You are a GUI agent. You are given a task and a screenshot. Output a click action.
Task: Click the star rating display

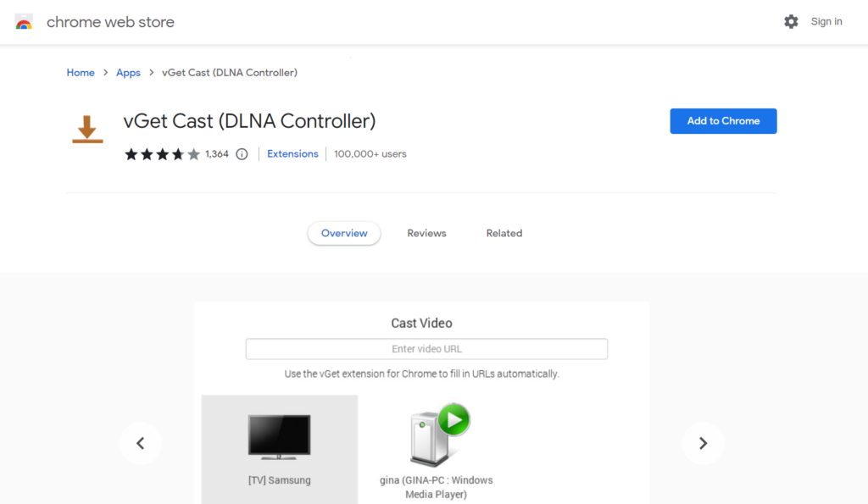tap(162, 154)
